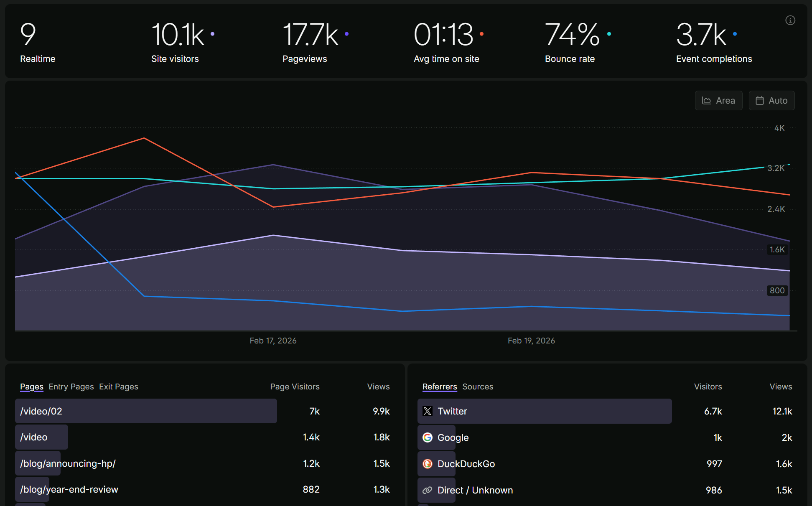Click the area chart icon on Area button

(707, 100)
